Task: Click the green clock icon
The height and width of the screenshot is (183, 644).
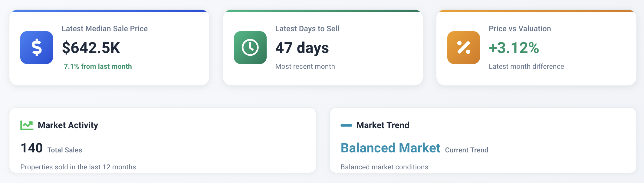Action: point(250,48)
